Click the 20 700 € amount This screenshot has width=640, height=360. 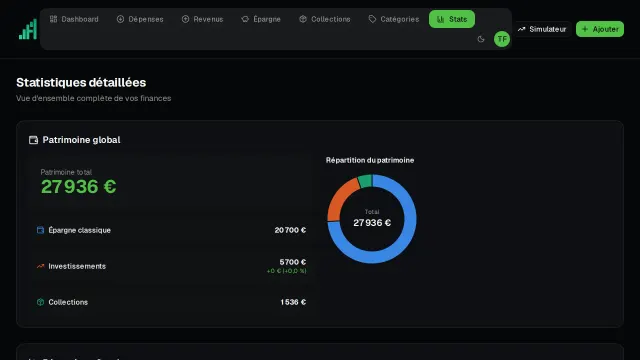click(x=290, y=230)
